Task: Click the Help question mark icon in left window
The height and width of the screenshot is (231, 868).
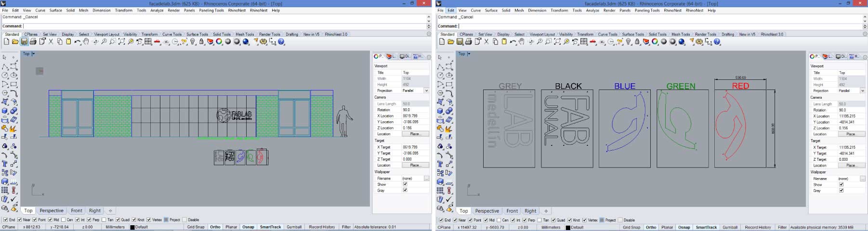Action: [281, 42]
